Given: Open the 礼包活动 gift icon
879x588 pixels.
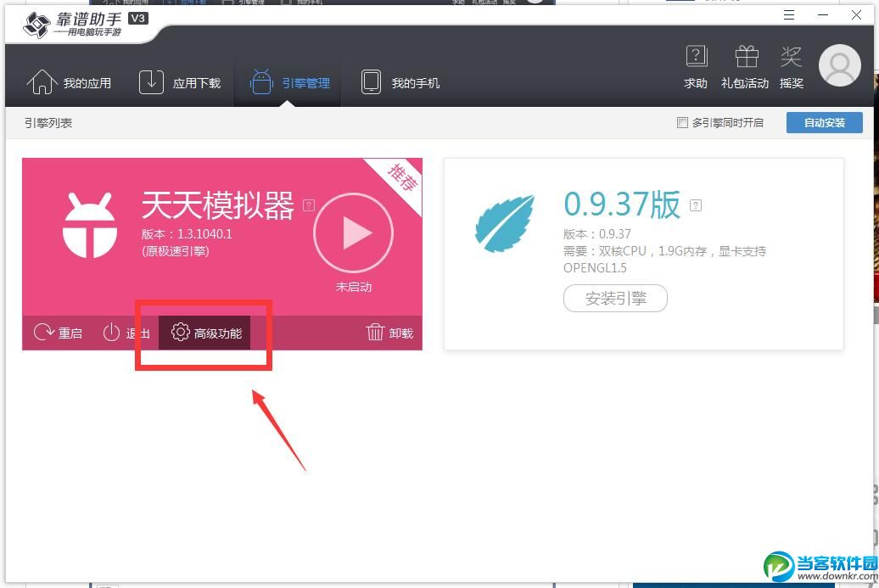Looking at the screenshot, I should click(x=745, y=67).
